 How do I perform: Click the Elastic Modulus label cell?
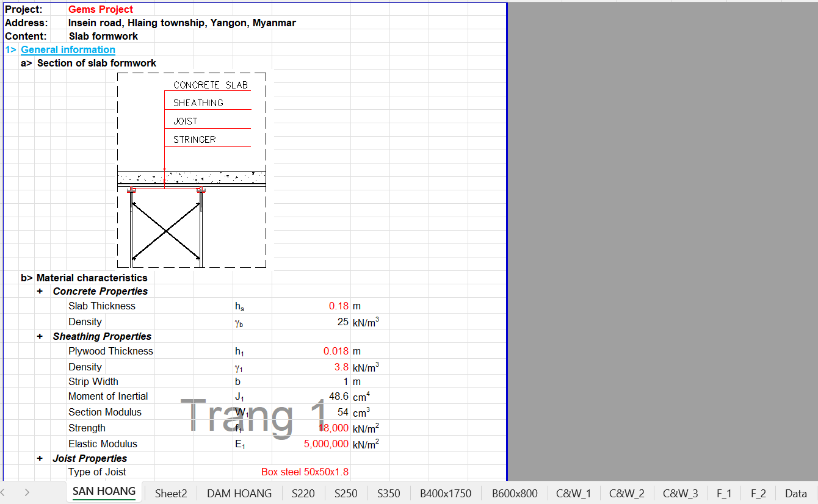(103, 444)
